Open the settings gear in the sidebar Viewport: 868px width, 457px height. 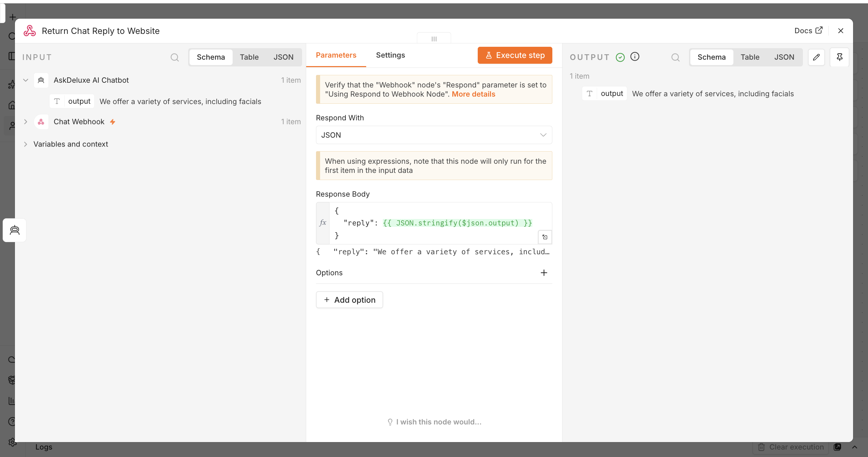[x=12, y=442]
